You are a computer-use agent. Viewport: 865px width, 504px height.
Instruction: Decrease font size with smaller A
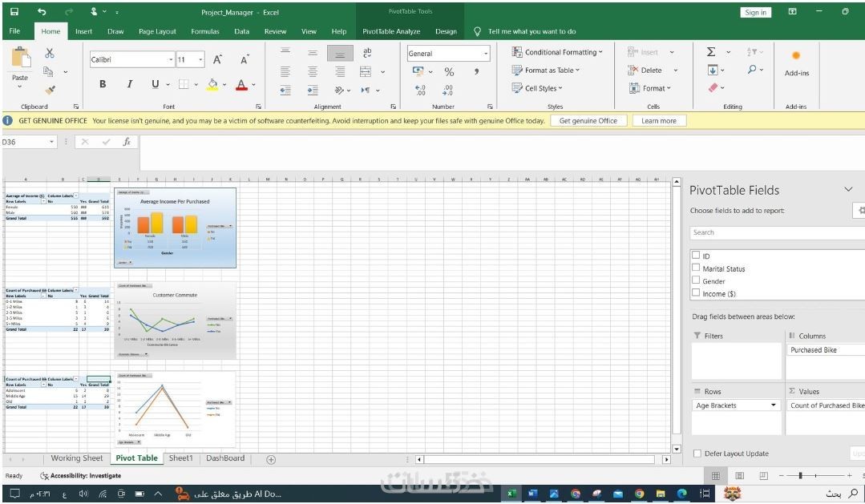point(245,59)
